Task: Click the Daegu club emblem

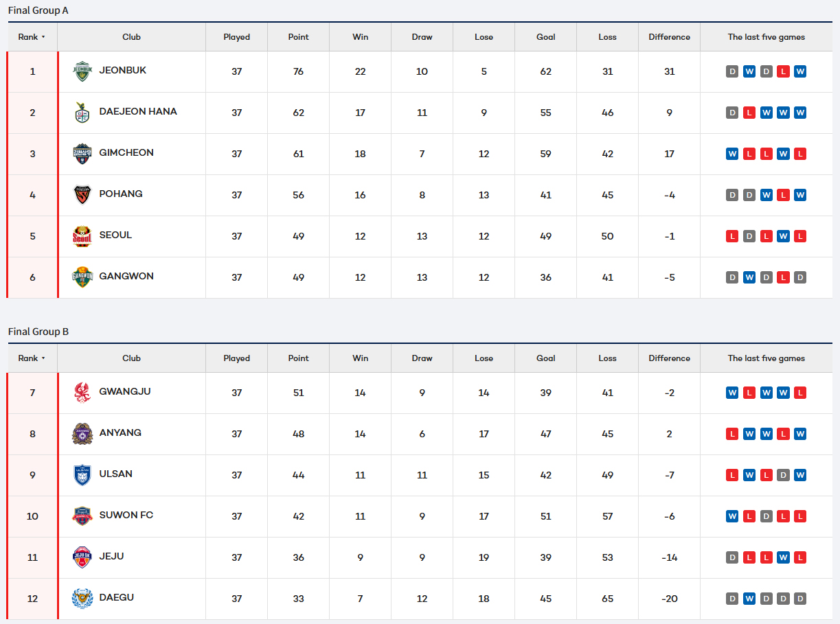Action: click(x=82, y=599)
